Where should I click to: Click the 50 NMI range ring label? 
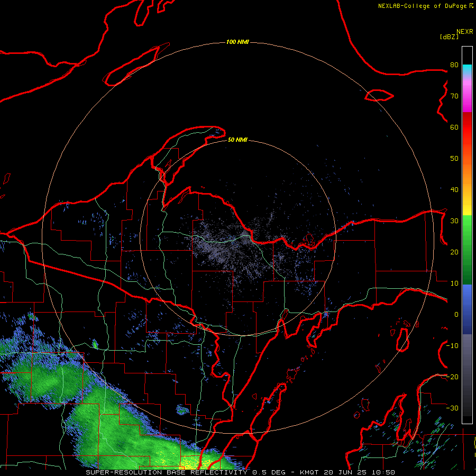click(237, 140)
